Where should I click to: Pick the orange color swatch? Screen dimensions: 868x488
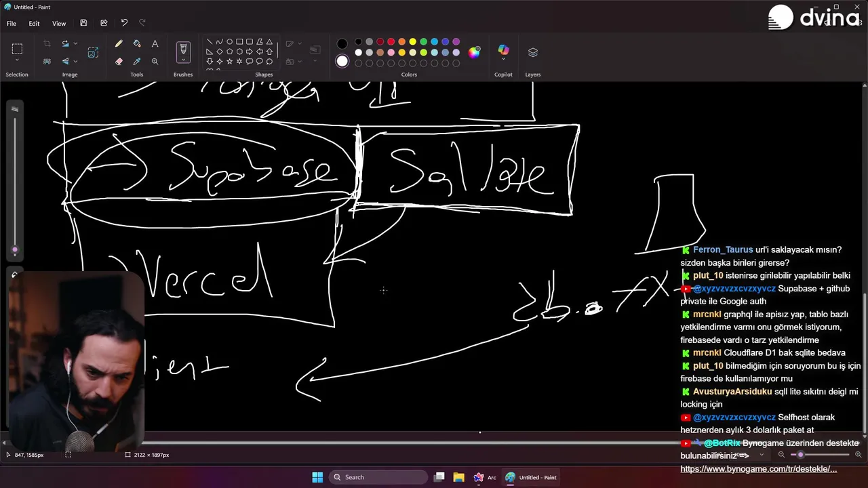402,42
